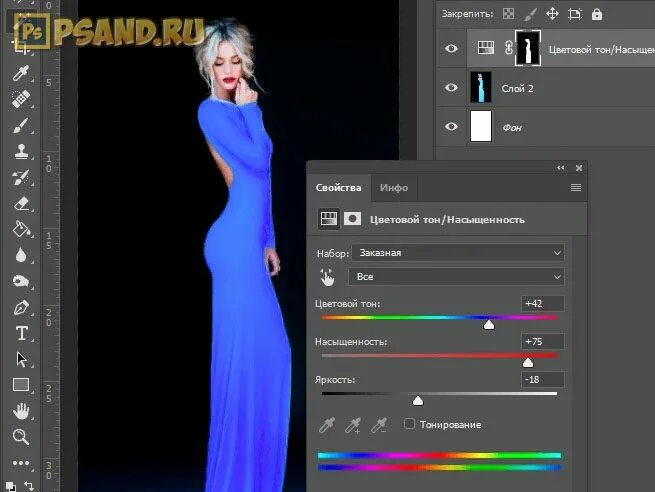This screenshot has height=492, width=655.
Task: Click the lock all layer button
Action: tap(597, 14)
